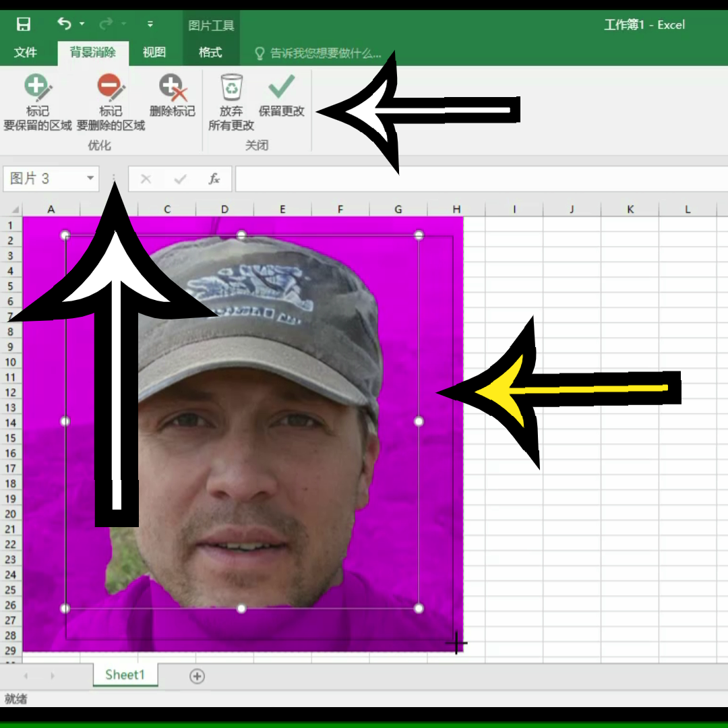Select the Sheet1 worksheet tab
Image resolution: width=728 pixels, height=728 pixels.
(x=125, y=675)
